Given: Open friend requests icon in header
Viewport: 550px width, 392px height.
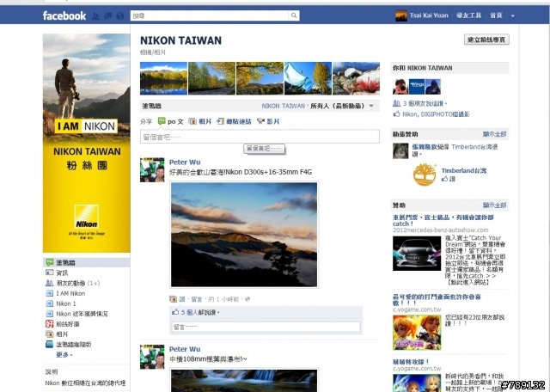Looking at the screenshot, I should [x=95, y=15].
